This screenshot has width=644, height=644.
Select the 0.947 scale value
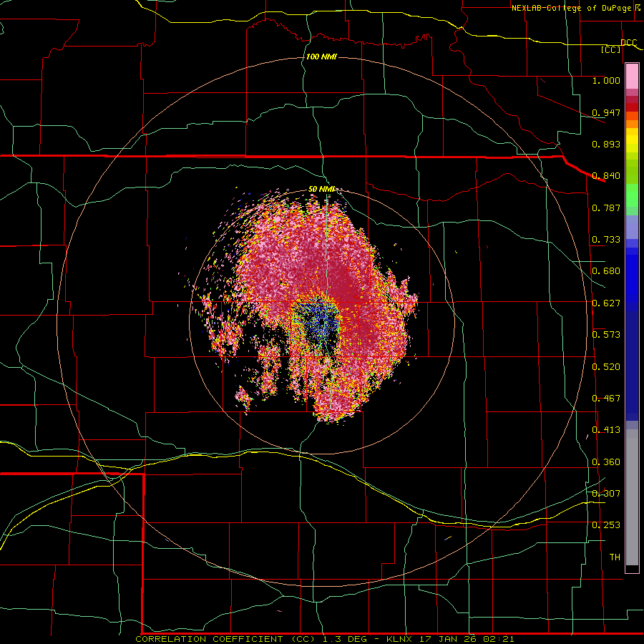point(606,112)
